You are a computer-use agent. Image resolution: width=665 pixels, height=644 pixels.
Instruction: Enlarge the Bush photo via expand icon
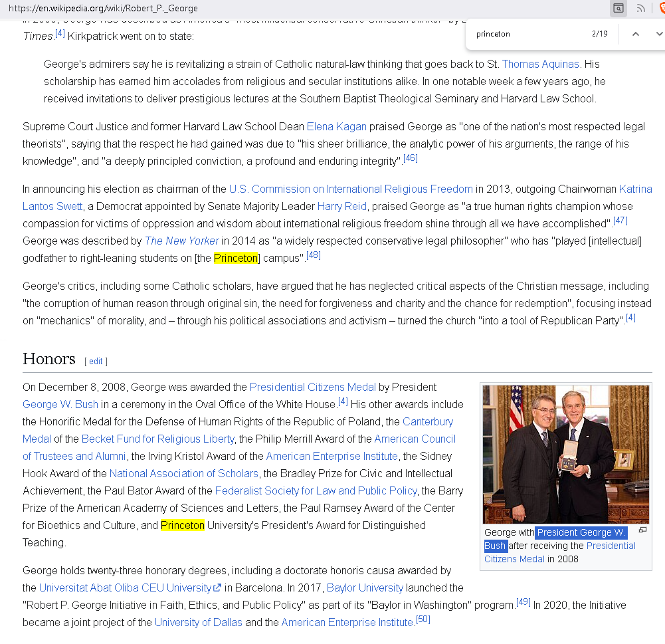[642, 530]
